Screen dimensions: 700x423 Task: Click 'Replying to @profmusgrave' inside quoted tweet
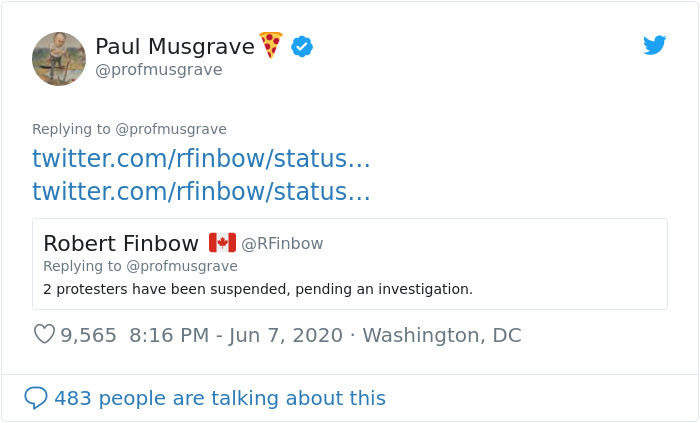point(140,266)
